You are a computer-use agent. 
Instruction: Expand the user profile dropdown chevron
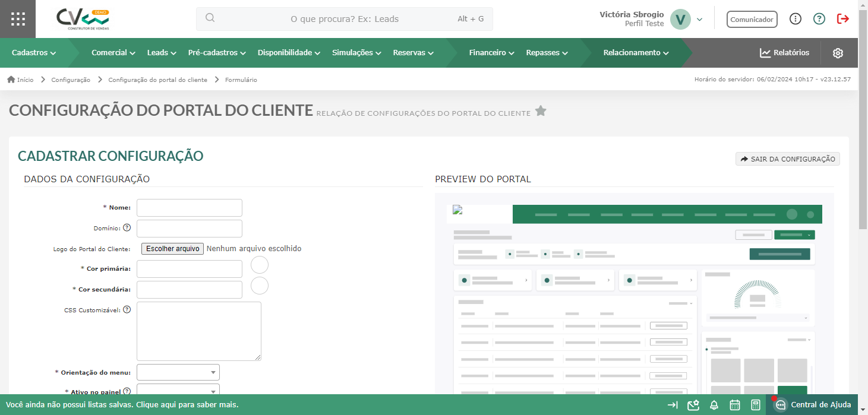(699, 19)
